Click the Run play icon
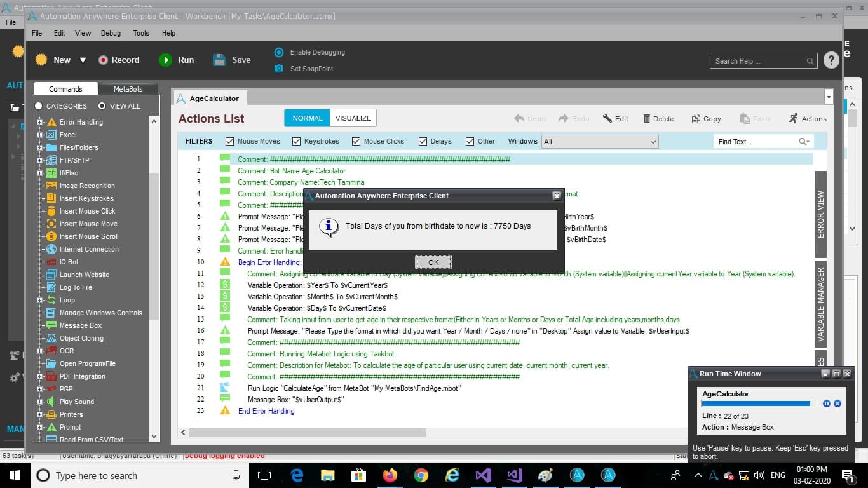The image size is (868, 488). (165, 60)
